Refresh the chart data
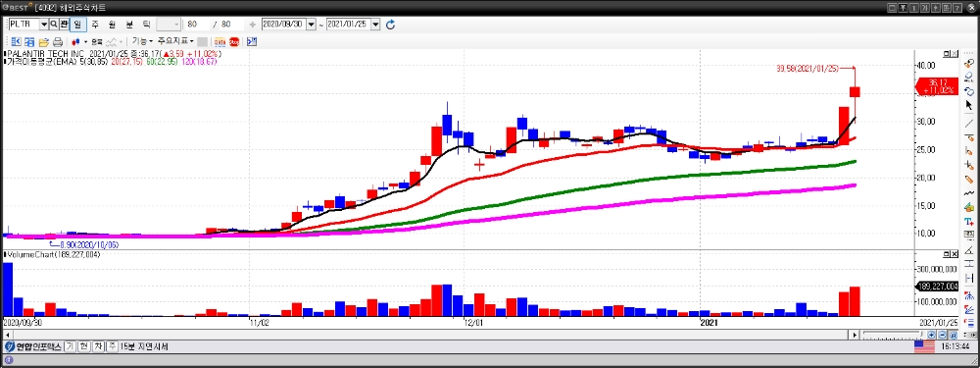The width and height of the screenshot is (980, 368). pyautogui.click(x=391, y=25)
